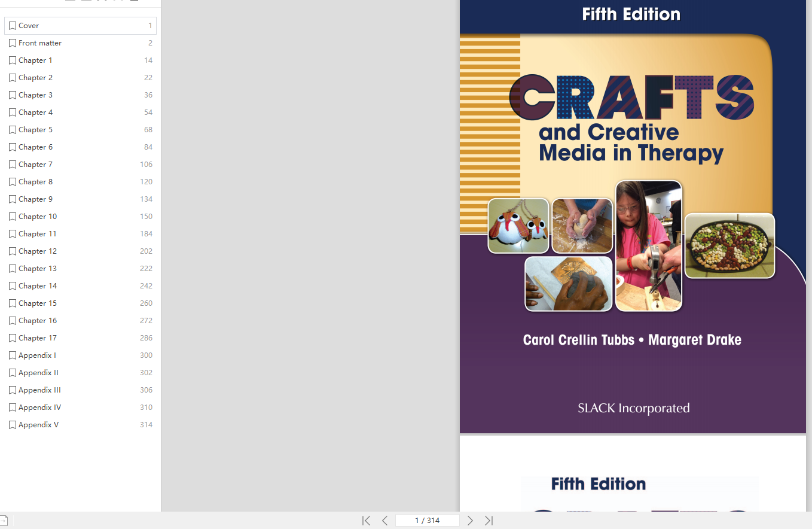Select the Appendix V bookmark
This screenshot has width=812, height=529.
(x=80, y=425)
